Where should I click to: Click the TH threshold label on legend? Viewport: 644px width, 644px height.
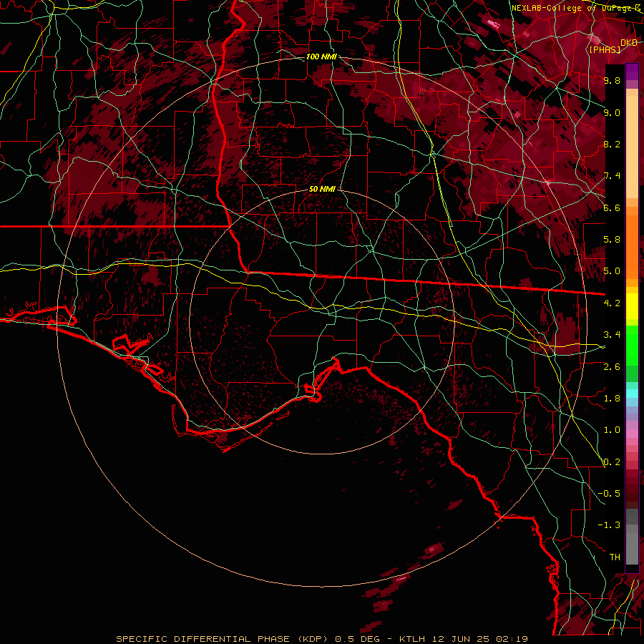click(x=615, y=557)
